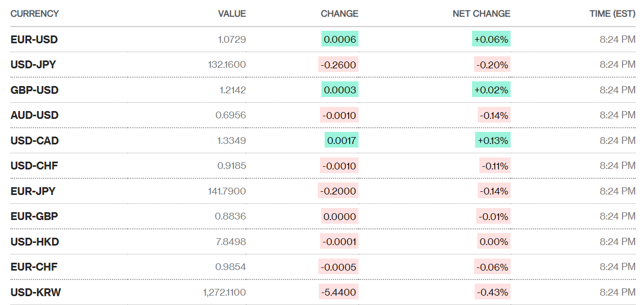Image resolution: width=644 pixels, height=305 pixels.
Task: Open the USD-CHF currency pair link
Action: point(34,166)
